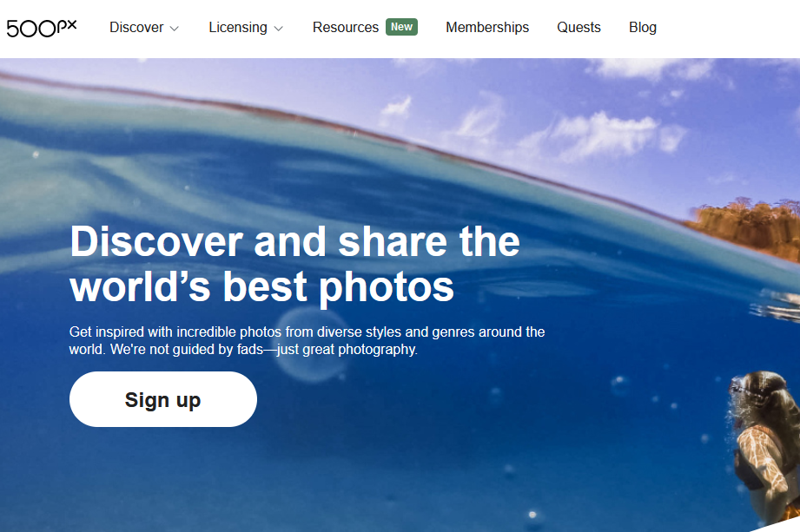Open the Blog link
The height and width of the screenshot is (532, 800).
(643, 27)
